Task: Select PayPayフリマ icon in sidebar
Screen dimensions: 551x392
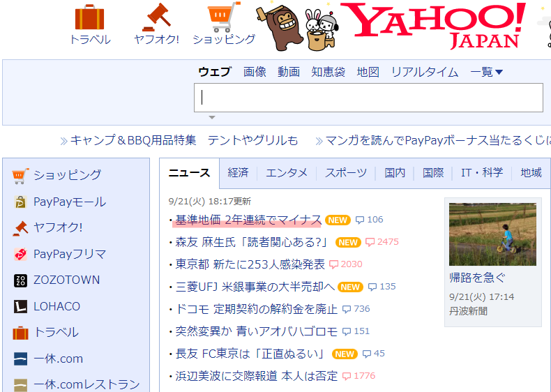Action: [x=21, y=254]
